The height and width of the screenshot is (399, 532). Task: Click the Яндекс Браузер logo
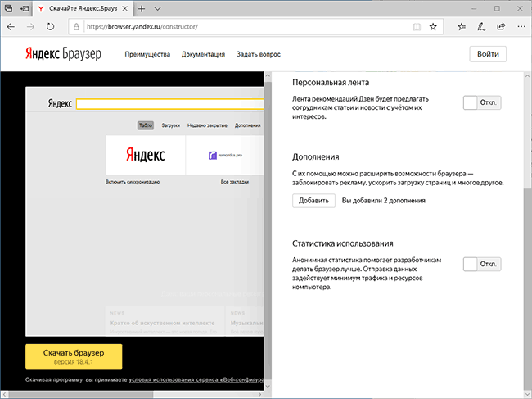pyautogui.click(x=63, y=54)
